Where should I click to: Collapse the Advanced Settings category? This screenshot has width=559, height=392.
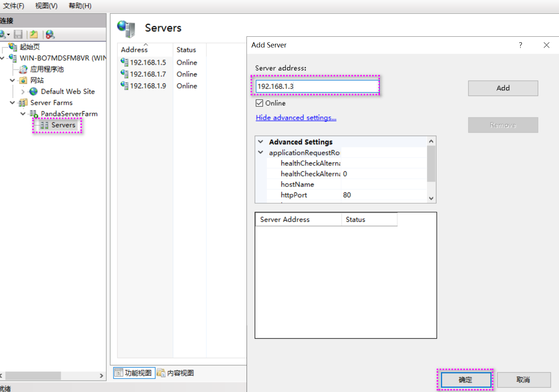tap(261, 142)
